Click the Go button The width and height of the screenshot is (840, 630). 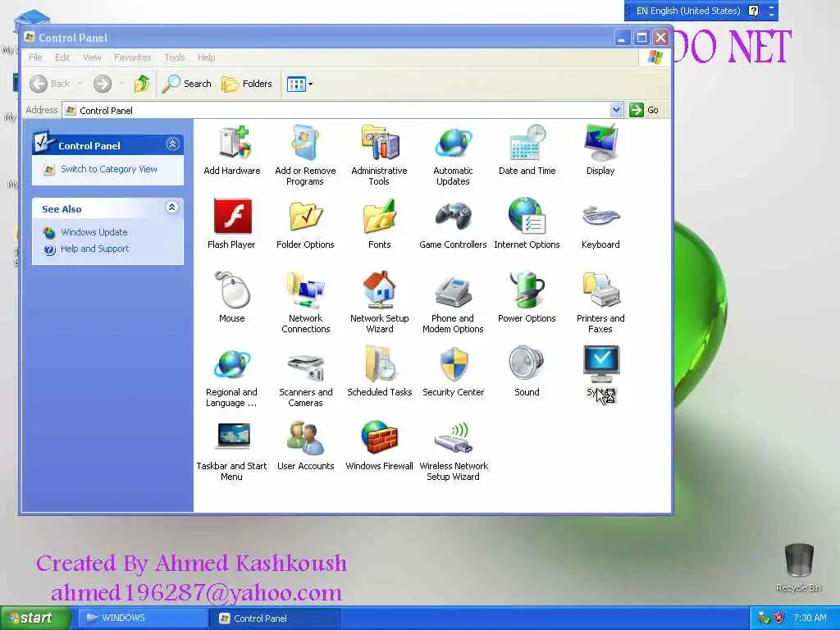point(645,110)
